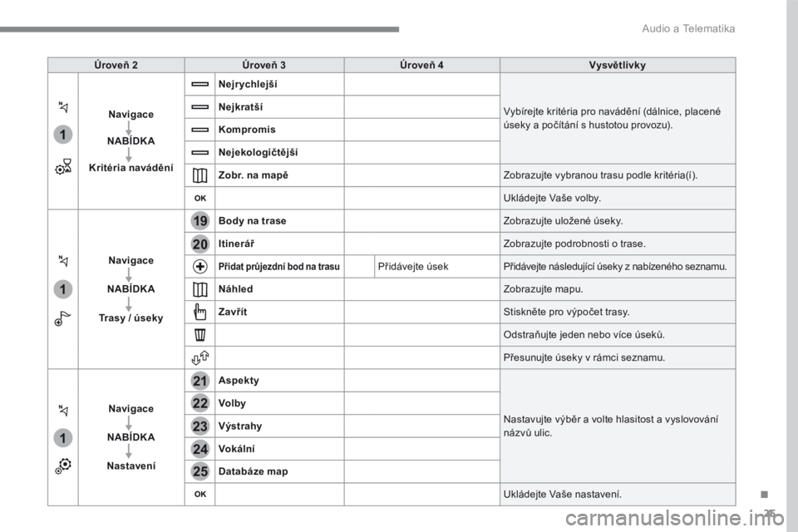Click marker 25 Databáze map
798x532 pixels.
[200, 471]
